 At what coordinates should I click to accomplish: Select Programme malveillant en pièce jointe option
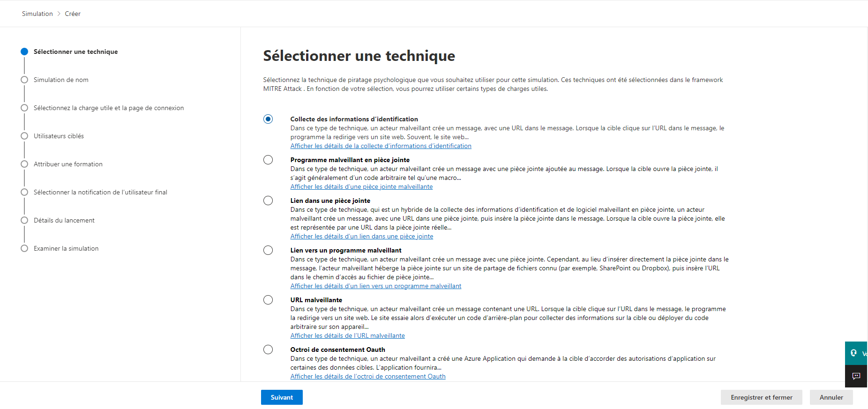click(x=268, y=160)
